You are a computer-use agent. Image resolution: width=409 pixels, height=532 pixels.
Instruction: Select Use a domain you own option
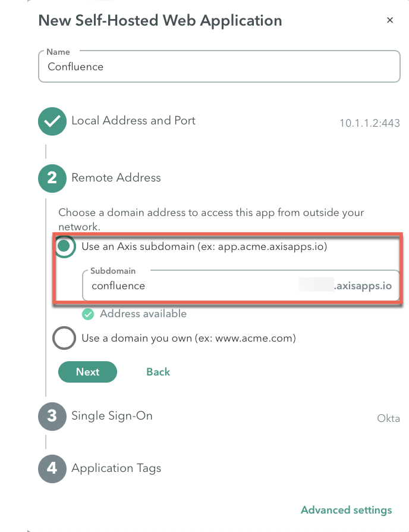click(64, 338)
